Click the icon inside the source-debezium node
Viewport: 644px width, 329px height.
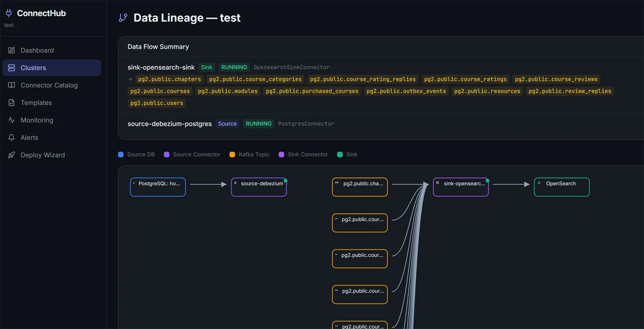pos(235,183)
